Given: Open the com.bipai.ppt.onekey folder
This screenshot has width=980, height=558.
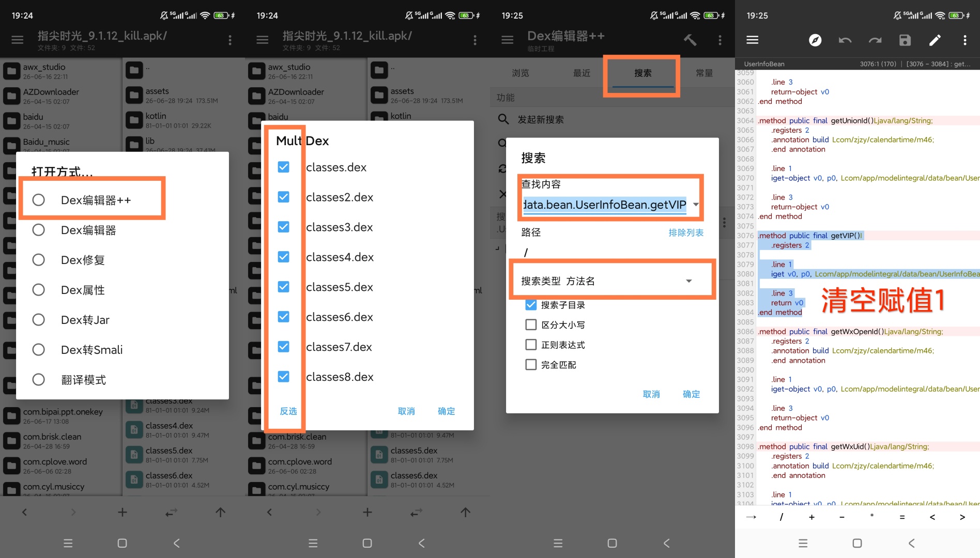Looking at the screenshot, I should point(61,415).
